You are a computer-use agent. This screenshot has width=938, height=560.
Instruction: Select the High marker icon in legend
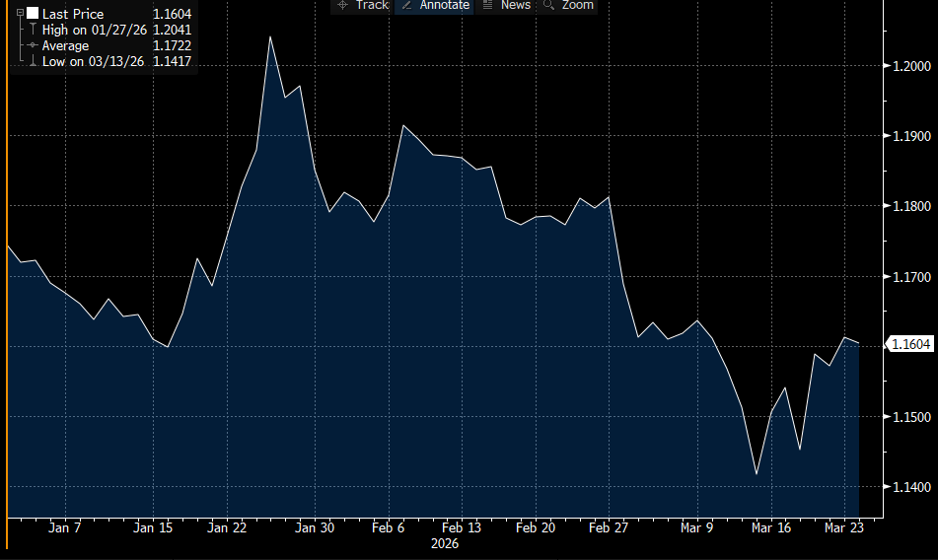point(33,30)
